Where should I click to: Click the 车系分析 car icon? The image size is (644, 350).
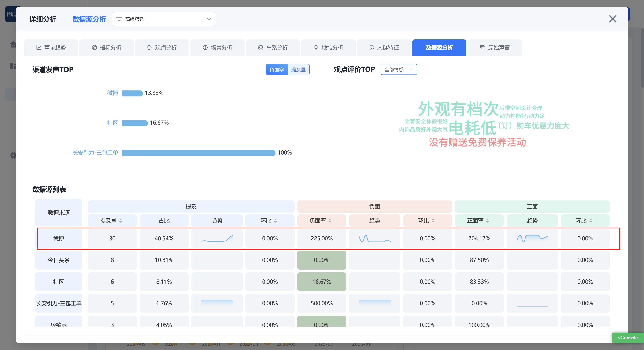(x=260, y=47)
